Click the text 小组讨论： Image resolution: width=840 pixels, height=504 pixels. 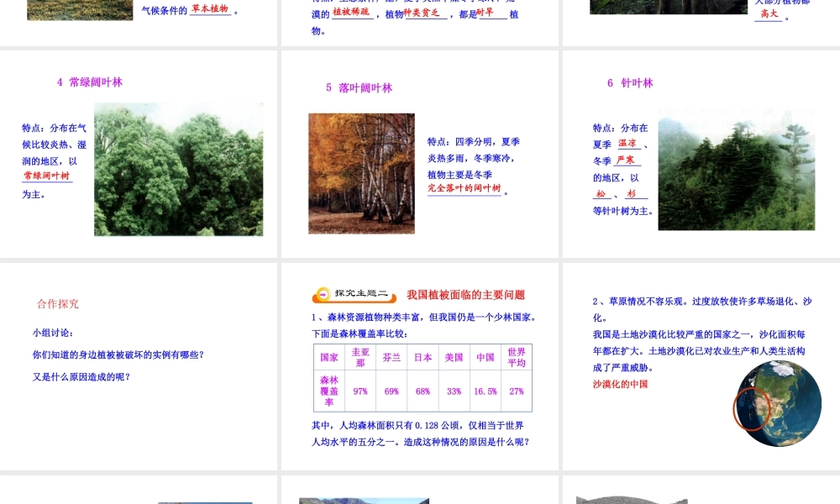pos(53,333)
